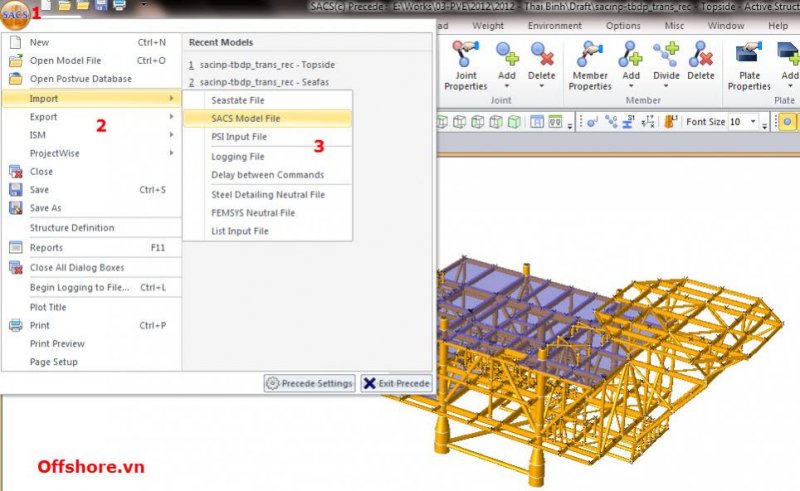The height and width of the screenshot is (491, 800).
Task: Expand overflow arrow after the Font Size box
Action: point(764,126)
